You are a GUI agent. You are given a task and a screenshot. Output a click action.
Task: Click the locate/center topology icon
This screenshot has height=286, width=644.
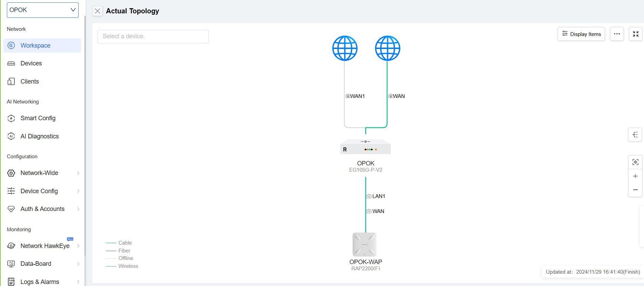click(x=635, y=162)
